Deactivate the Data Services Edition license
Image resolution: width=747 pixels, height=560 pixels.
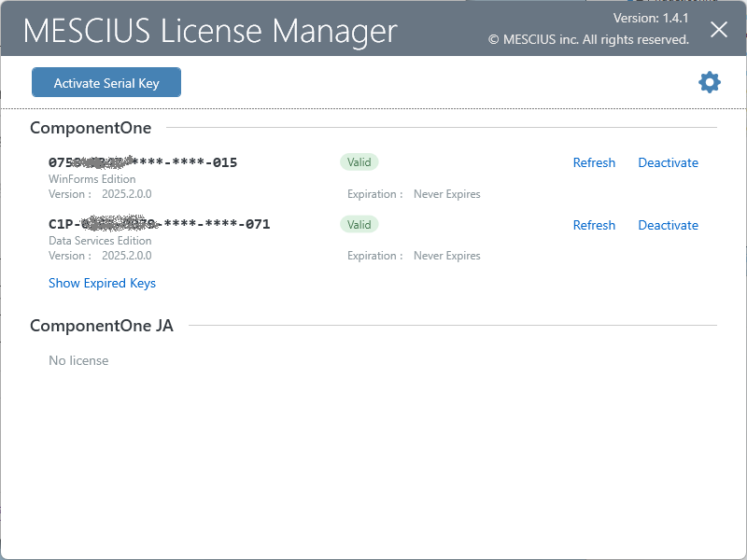(x=668, y=225)
